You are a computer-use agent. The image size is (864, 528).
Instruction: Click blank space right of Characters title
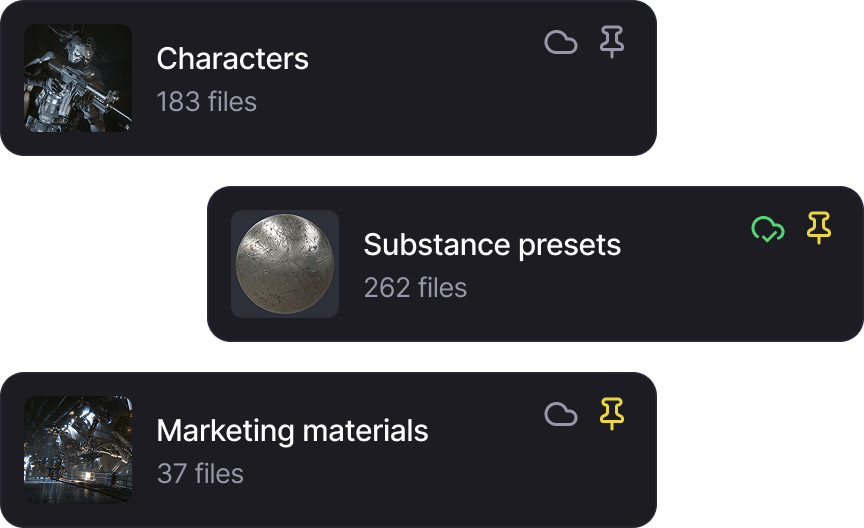pos(420,60)
